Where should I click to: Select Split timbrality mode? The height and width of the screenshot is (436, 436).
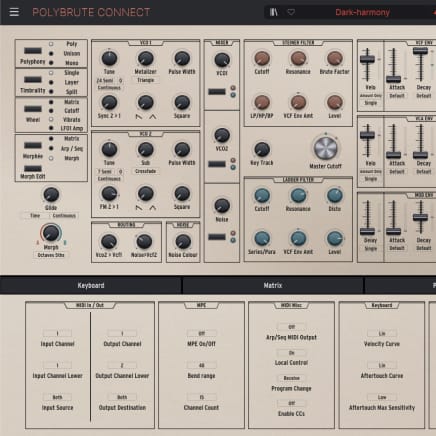coord(51,91)
